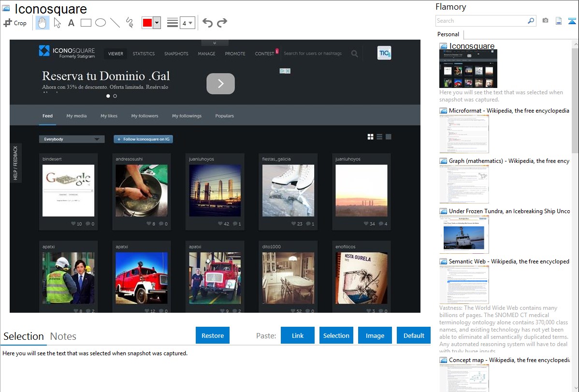Open the STATISTICS menu item
Screen dimensions: 579x392
pyautogui.click(x=144, y=54)
